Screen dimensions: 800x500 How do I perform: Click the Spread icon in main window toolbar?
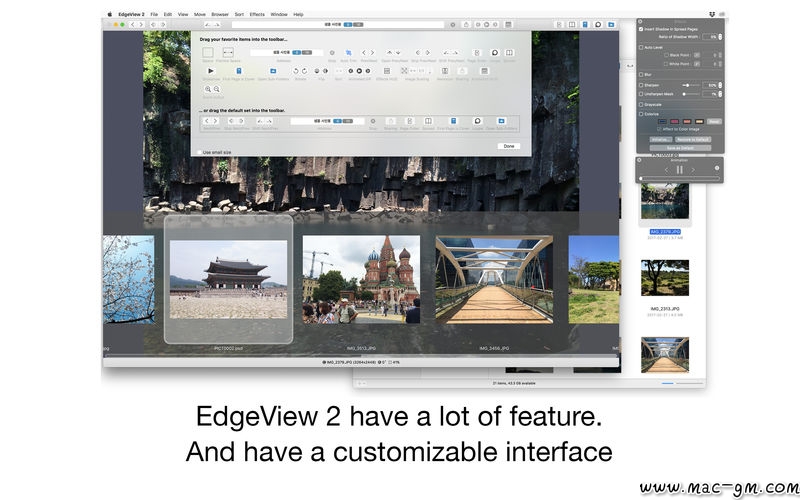coord(572,24)
